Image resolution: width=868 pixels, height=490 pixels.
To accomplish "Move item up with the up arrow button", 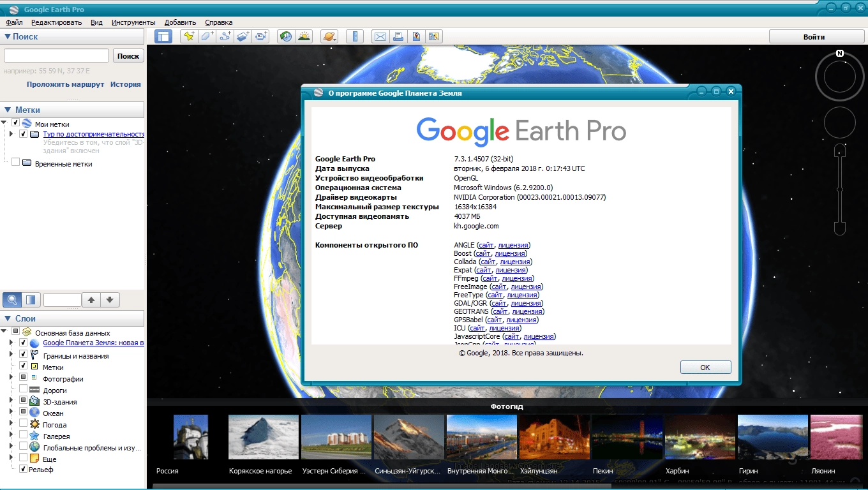I will [92, 300].
